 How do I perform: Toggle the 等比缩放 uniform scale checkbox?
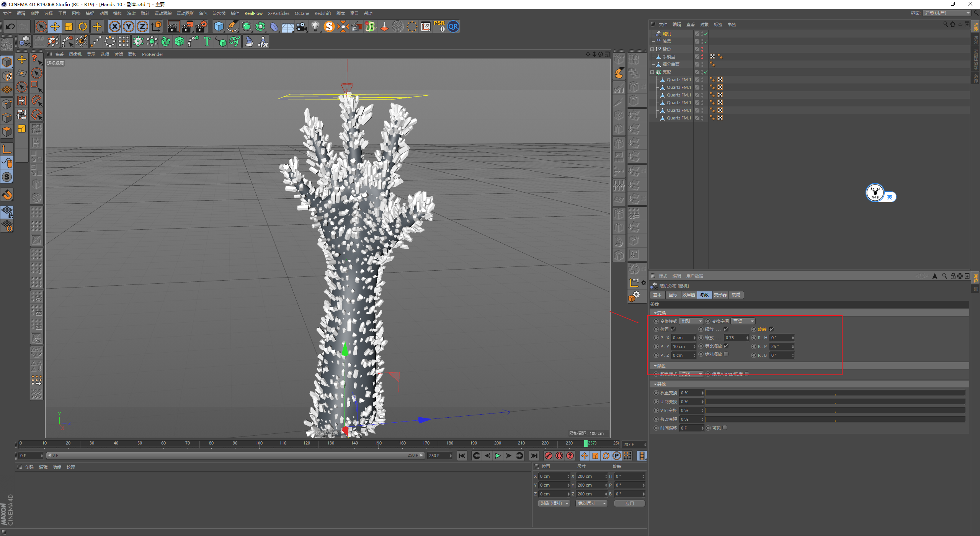(726, 346)
